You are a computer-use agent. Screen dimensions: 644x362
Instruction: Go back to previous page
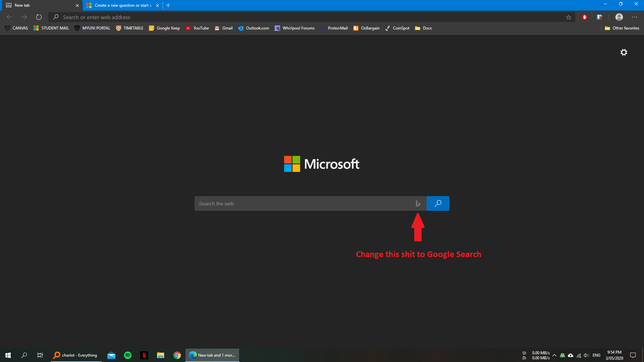(9, 17)
